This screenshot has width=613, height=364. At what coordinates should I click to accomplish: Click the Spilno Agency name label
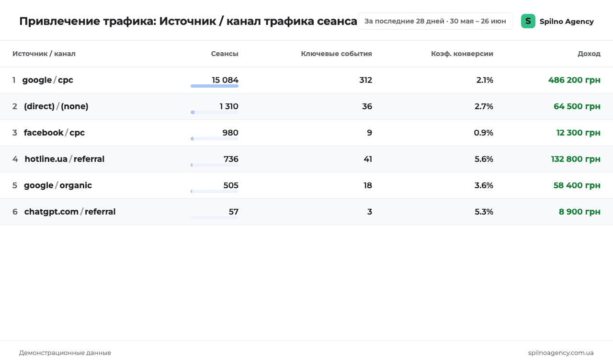567,21
